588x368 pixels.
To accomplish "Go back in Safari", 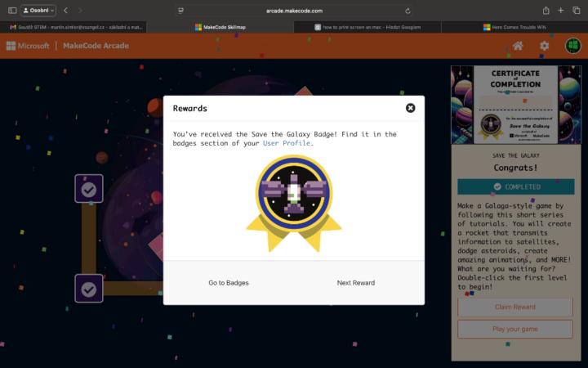I will 66,11.
